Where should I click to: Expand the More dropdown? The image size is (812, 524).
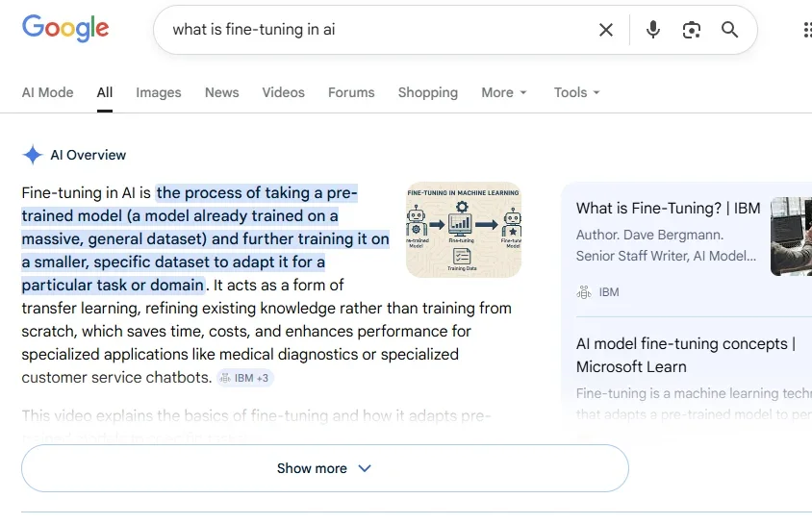coord(504,92)
